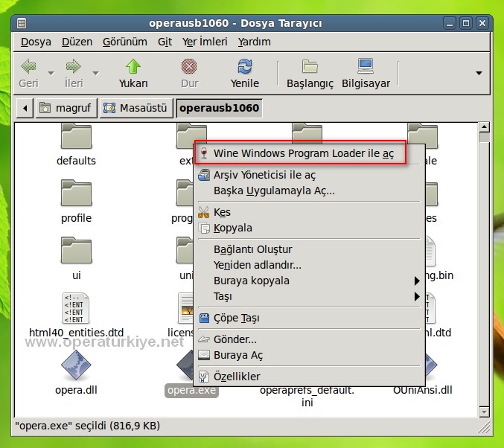This screenshot has height=448, width=504.
Task: Click scrollbar up arrow
Action: click(x=484, y=127)
